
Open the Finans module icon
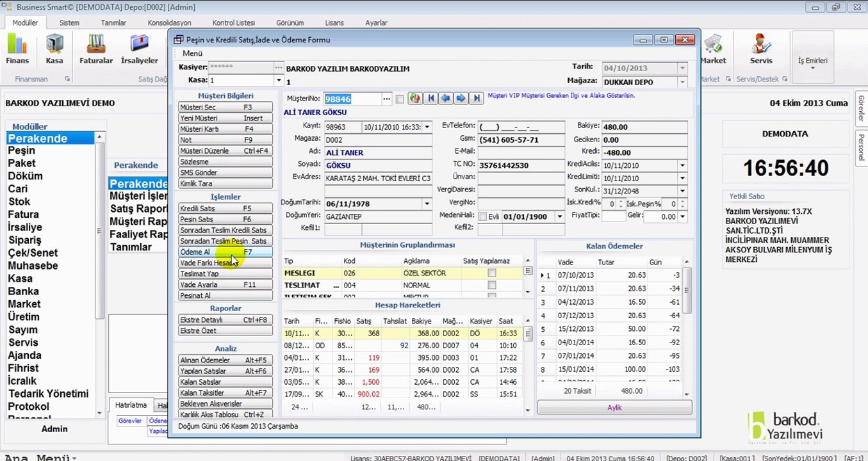point(17,48)
